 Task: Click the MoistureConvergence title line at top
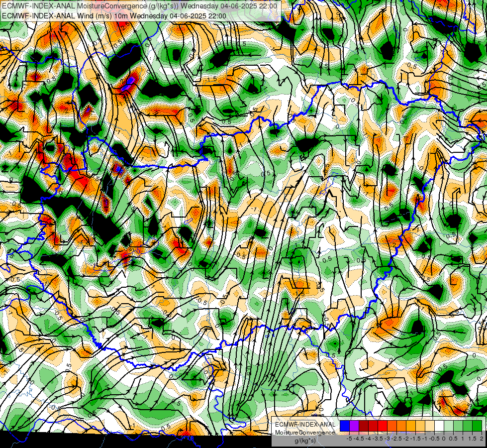(x=139, y=6)
